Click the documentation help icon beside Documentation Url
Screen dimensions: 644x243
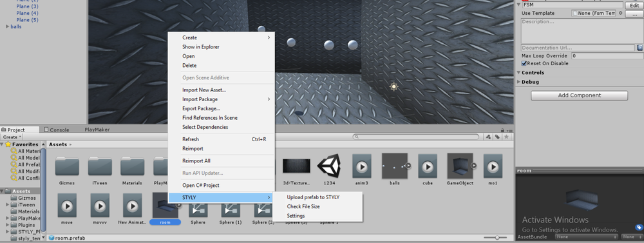640,48
